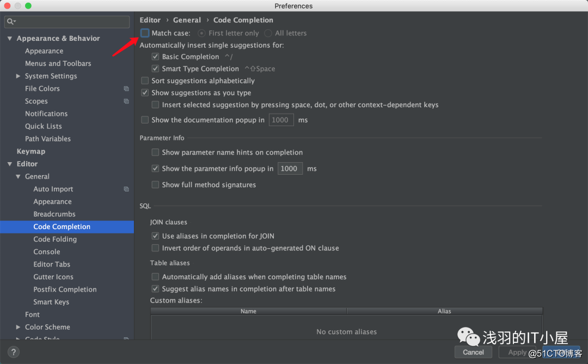Click Editor in the breadcrumb path
This screenshot has height=364, width=588.
coord(150,20)
